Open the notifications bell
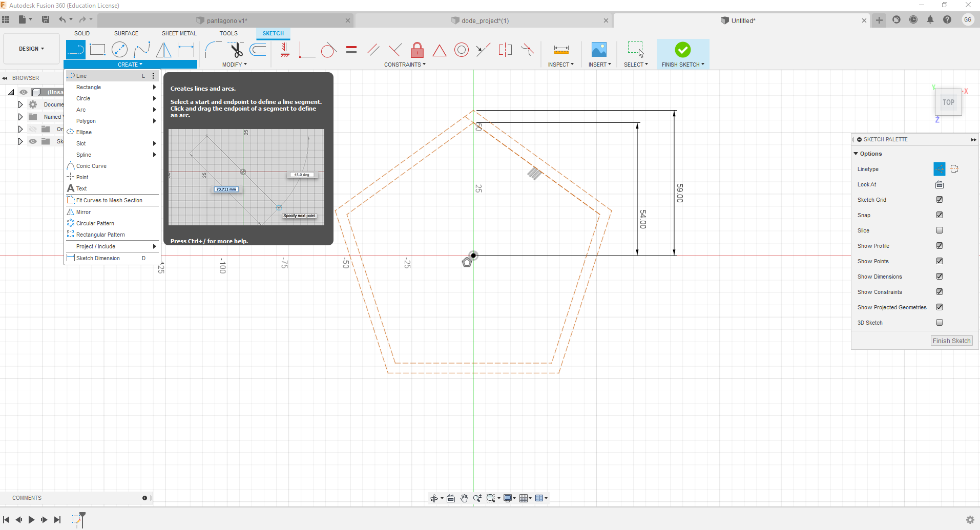Viewport: 980px width, 530px height. 930,20
